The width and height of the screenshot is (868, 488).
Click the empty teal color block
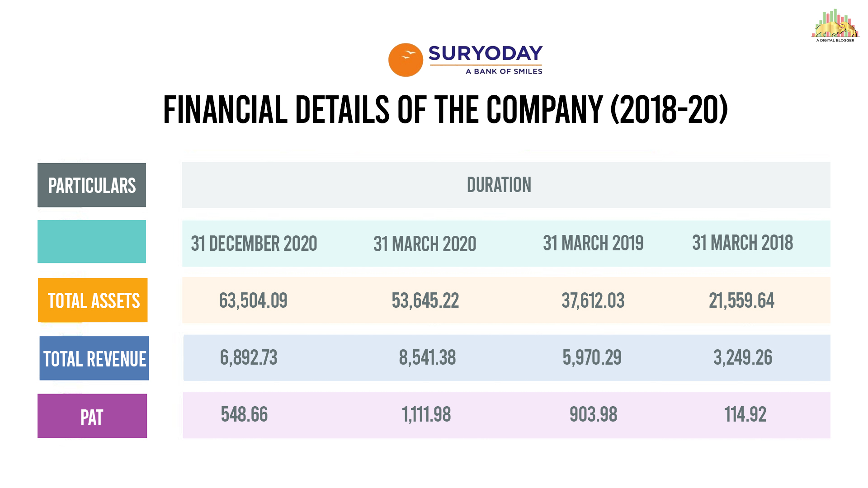pos(92,242)
